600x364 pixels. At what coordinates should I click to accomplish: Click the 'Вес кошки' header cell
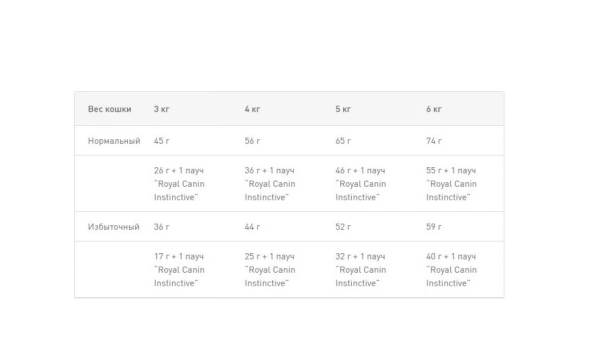pos(109,109)
